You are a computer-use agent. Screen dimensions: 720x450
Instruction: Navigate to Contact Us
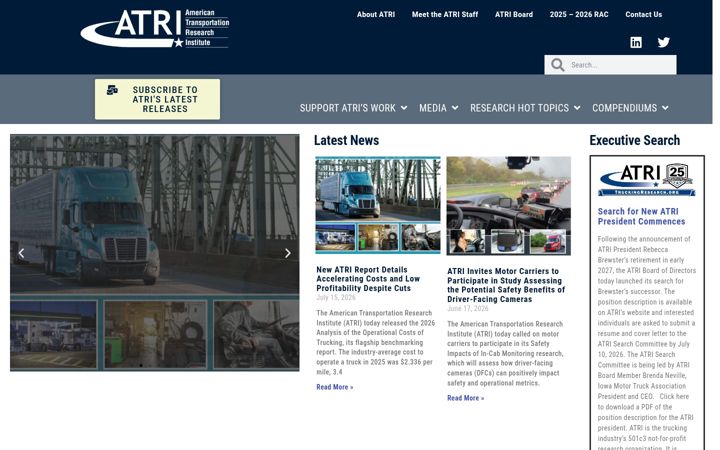643,14
